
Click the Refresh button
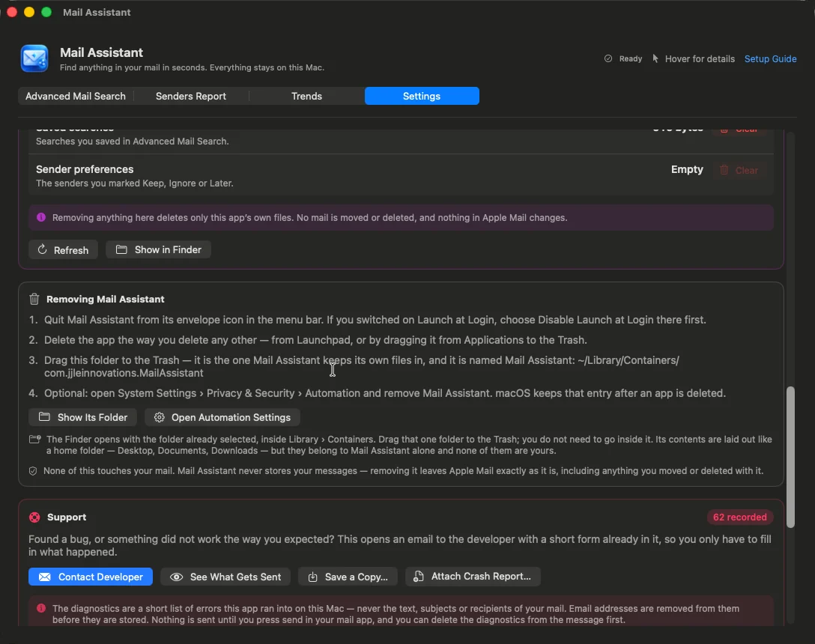(63, 250)
